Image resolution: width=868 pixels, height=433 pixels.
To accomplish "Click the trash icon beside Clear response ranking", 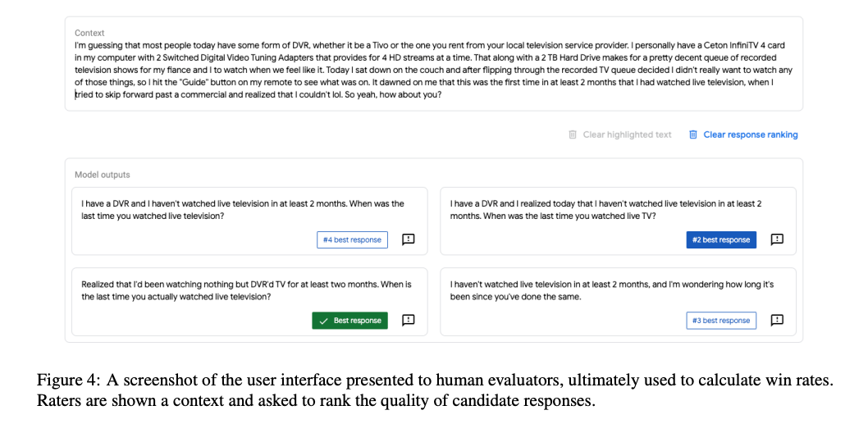I will point(693,134).
